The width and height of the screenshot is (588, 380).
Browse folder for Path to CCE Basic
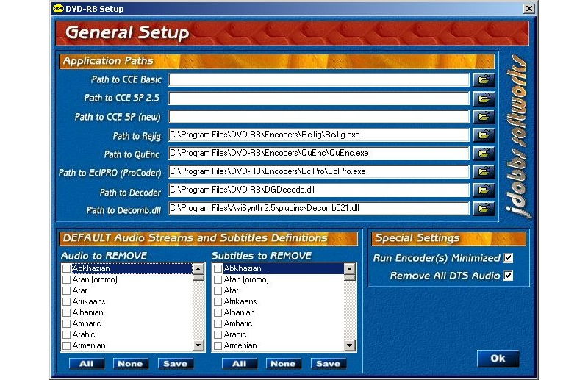(484, 80)
